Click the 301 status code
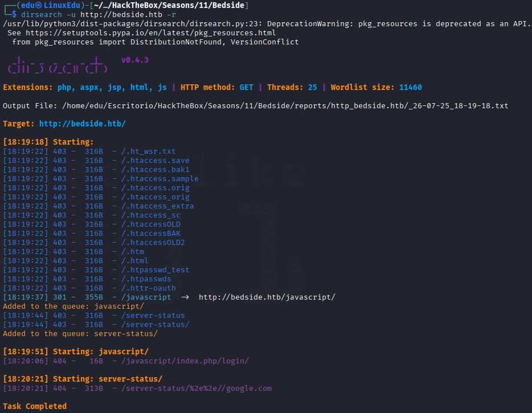The width and height of the screenshot is (532, 413). pos(60,297)
